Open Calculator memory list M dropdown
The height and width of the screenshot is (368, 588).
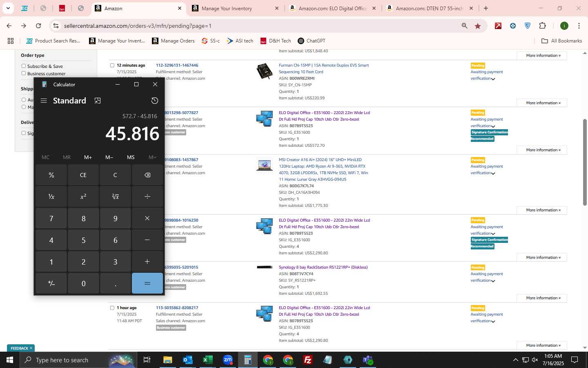[x=152, y=157]
